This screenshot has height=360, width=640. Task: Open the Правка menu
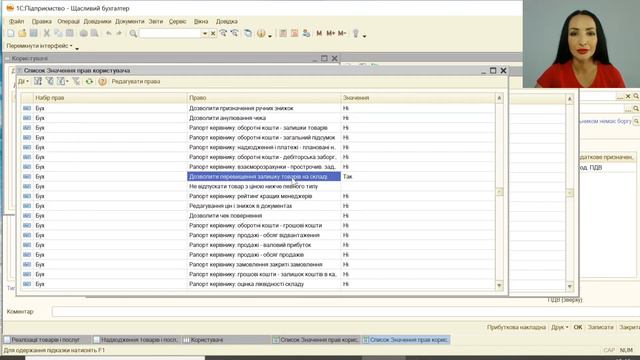tap(42, 21)
